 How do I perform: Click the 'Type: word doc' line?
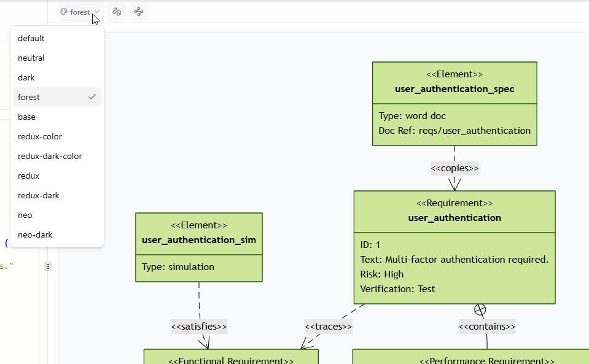coord(412,115)
